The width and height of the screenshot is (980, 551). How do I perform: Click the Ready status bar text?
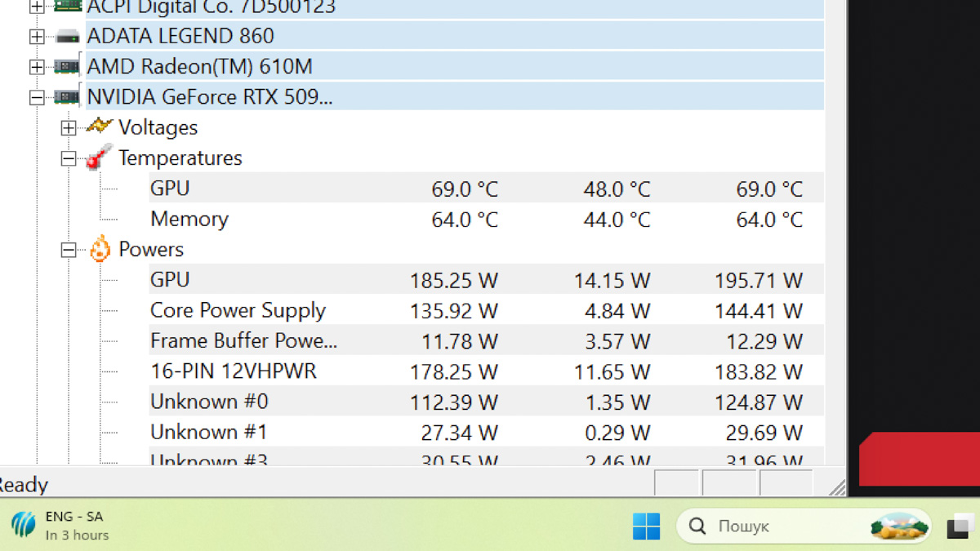24,485
